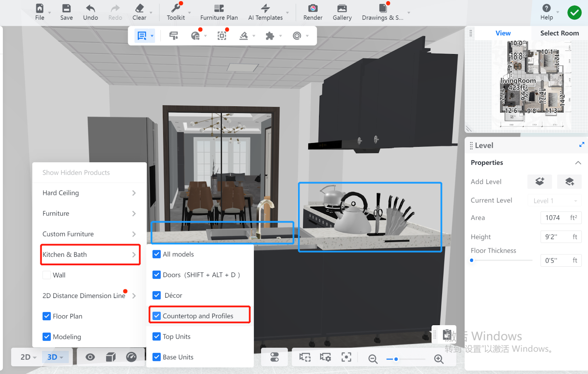Save the current project
Image resolution: width=588 pixels, height=374 pixels.
click(67, 12)
